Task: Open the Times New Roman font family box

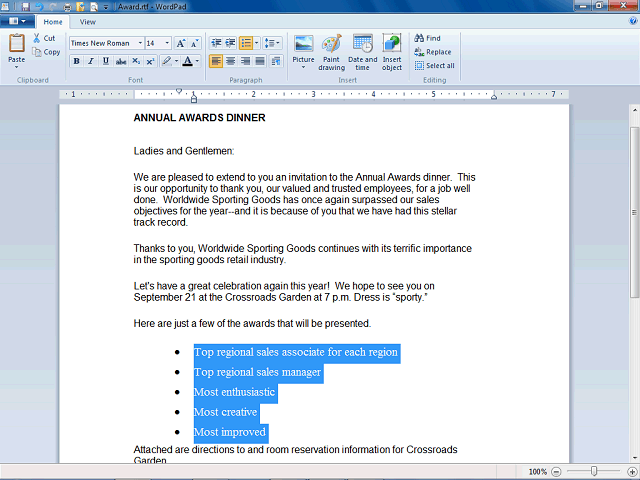Action: [x=107, y=43]
